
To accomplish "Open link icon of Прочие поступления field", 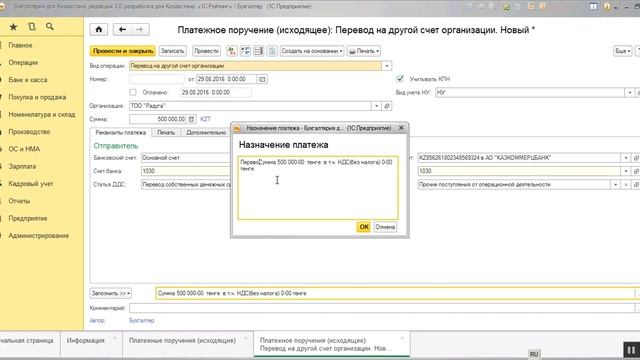I will [x=636, y=185].
